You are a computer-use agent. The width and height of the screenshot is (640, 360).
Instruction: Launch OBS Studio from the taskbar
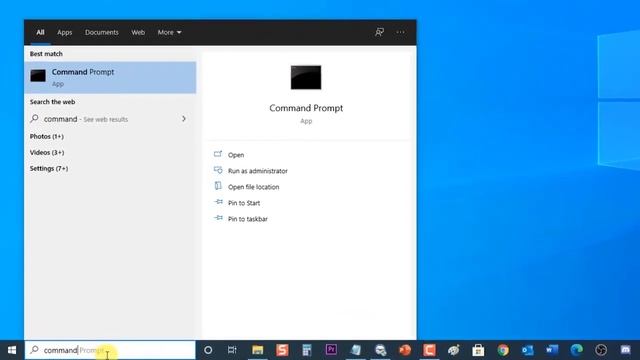601,350
